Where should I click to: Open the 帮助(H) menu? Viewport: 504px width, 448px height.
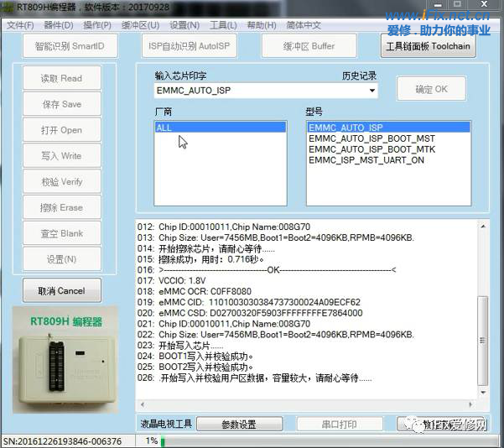coord(262,25)
